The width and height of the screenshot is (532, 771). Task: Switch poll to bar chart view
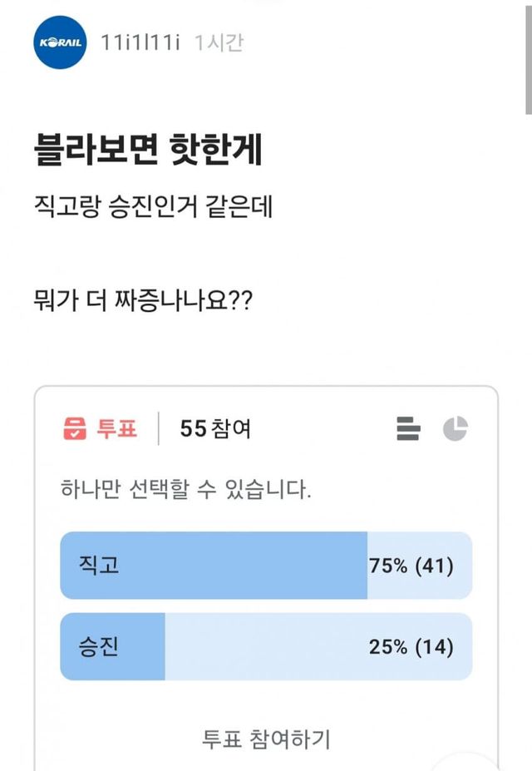[x=408, y=428]
